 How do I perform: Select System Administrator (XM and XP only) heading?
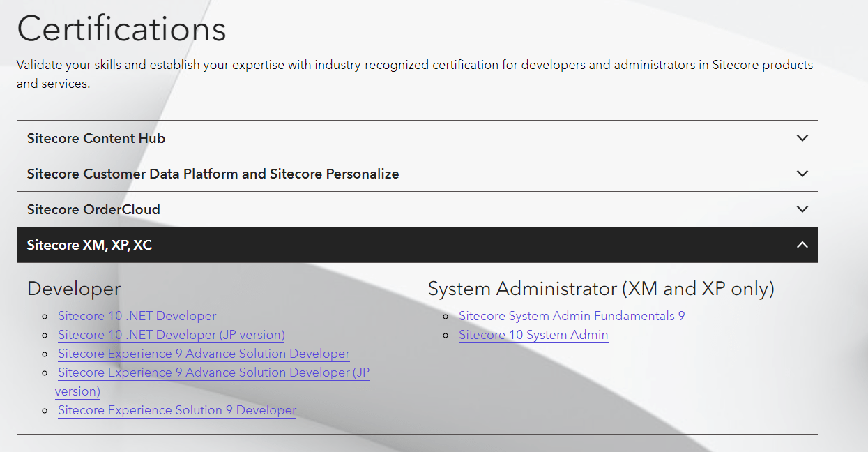601,289
